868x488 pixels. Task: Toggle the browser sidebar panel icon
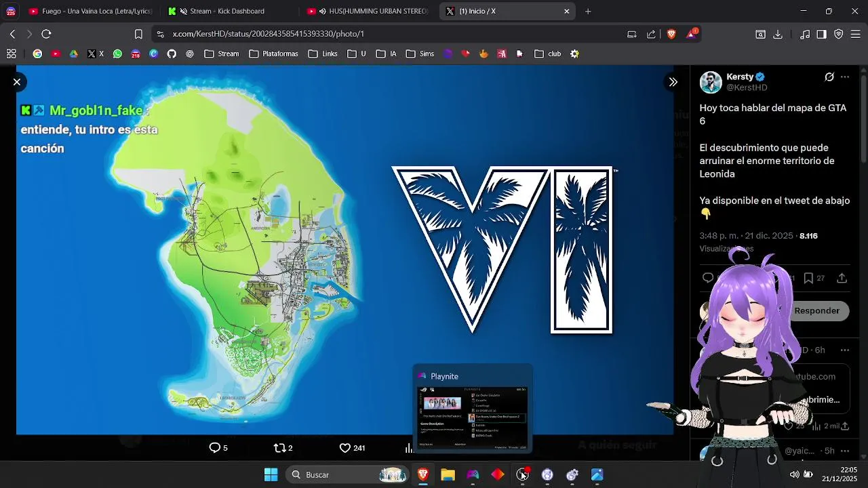tap(821, 34)
